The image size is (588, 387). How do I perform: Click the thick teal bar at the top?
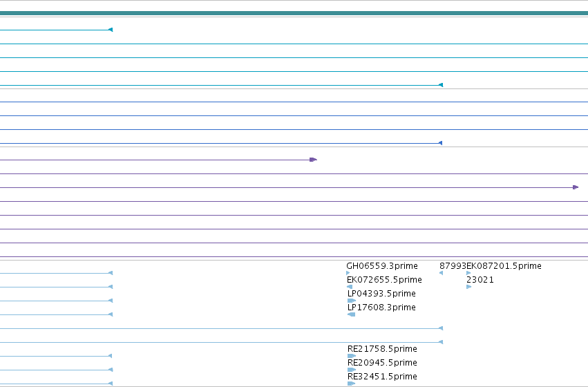pyautogui.click(x=294, y=13)
